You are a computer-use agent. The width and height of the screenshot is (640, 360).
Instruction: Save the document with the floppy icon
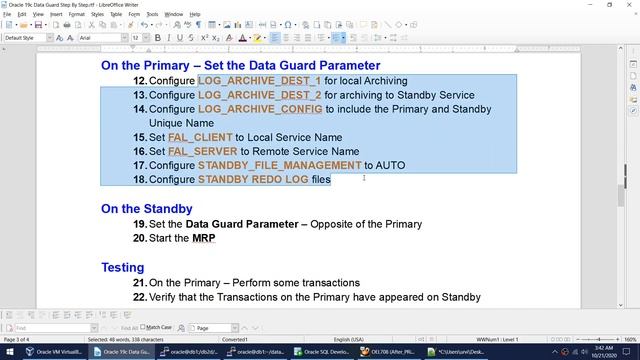[38, 25]
